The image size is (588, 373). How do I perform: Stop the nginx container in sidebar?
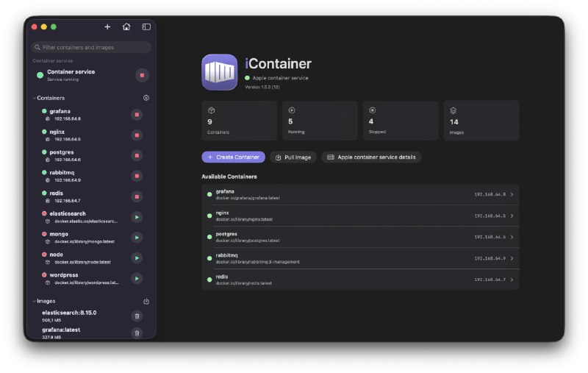click(137, 135)
